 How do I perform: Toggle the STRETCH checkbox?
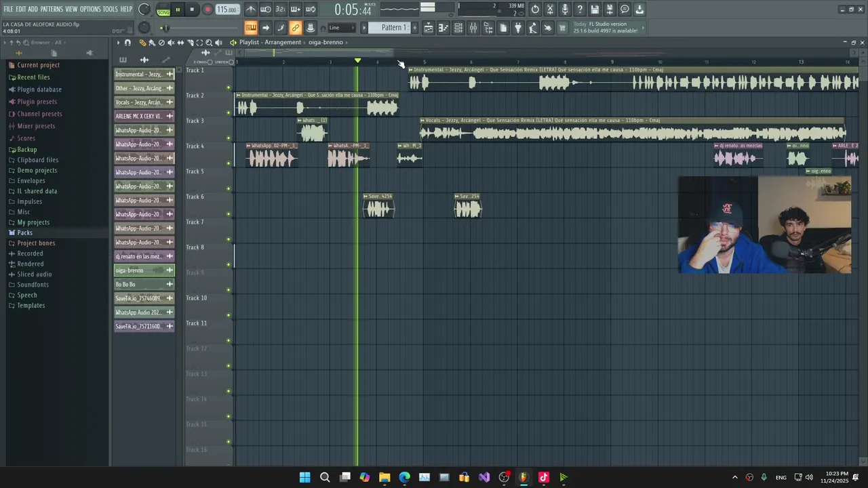pyautogui.click(x=231, y=62)
